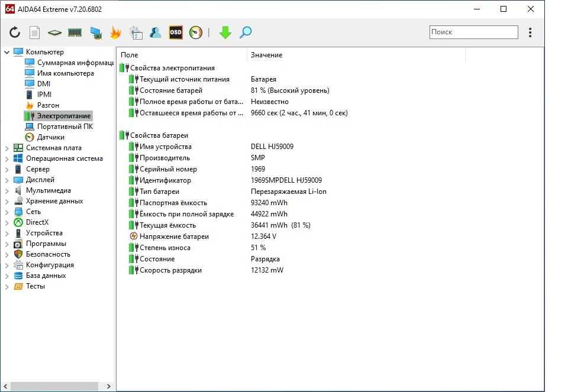This screenshot has width=568, height=392.
Task: Click the network computer toolbar icon
Action: (96, 33)
